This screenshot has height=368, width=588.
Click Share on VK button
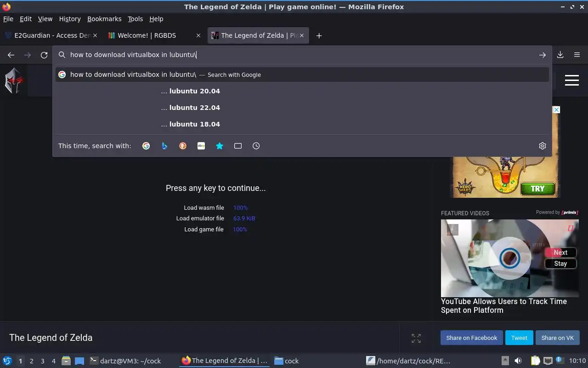[x=557, y=338]
